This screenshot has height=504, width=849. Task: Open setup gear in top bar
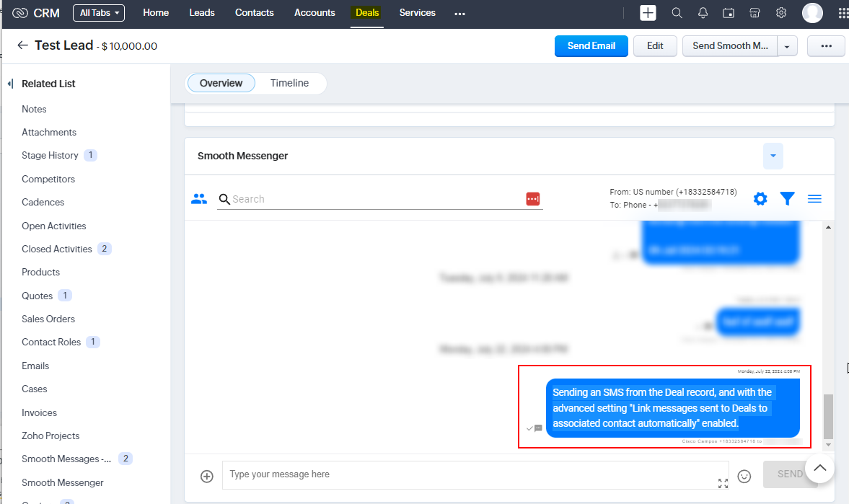pos(780,13)
